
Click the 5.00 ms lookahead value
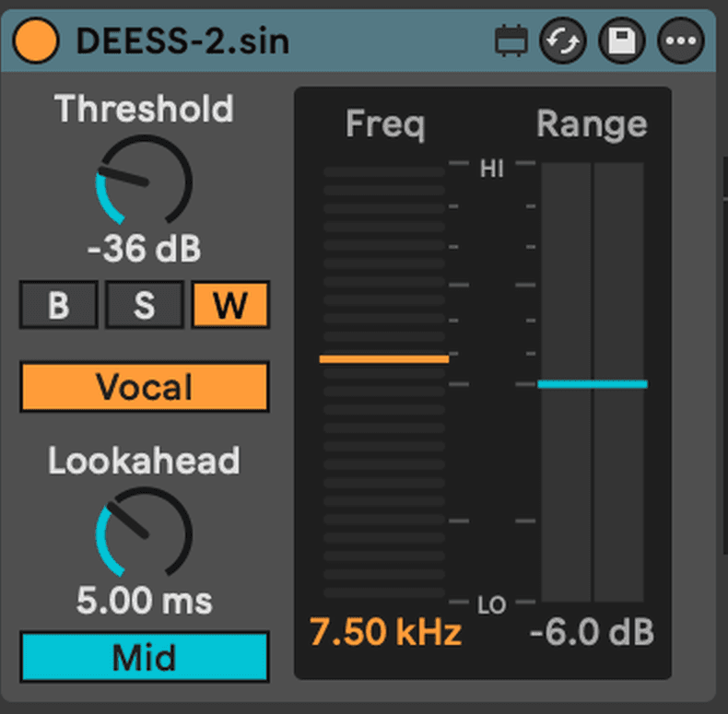pyautogui.click(x=144, y=601)
